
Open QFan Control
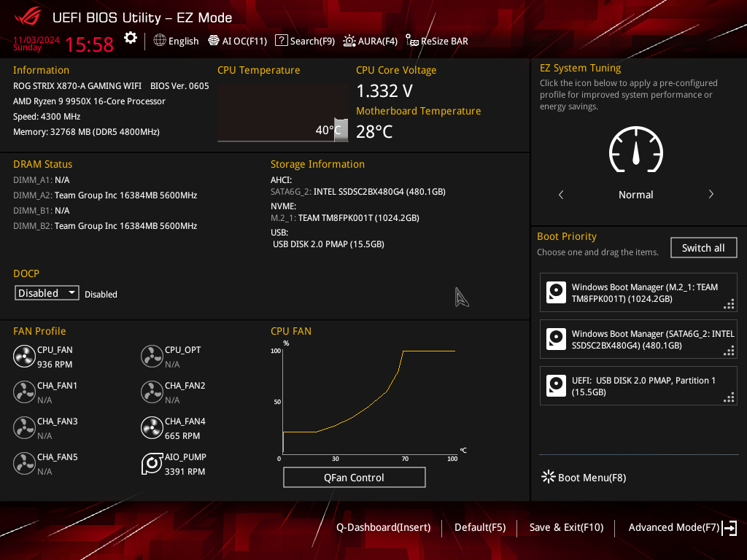(x=355, y=478)
